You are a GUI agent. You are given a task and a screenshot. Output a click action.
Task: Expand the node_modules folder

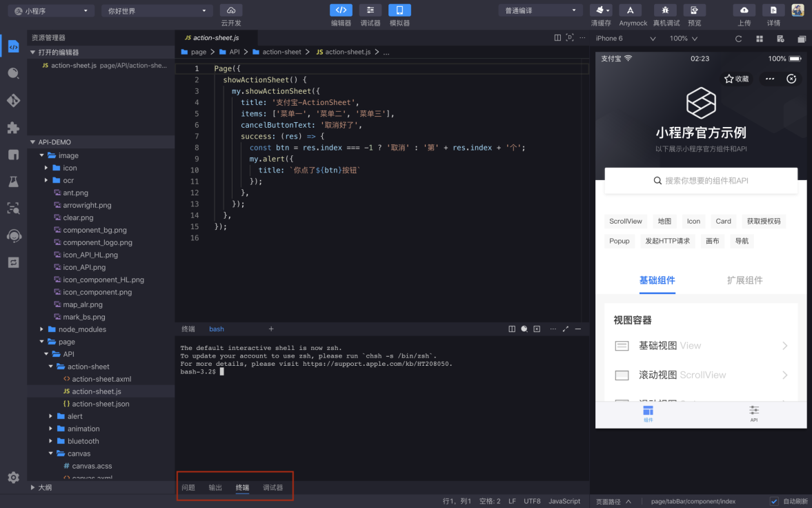pyautogui.click(x=82, y=329)
